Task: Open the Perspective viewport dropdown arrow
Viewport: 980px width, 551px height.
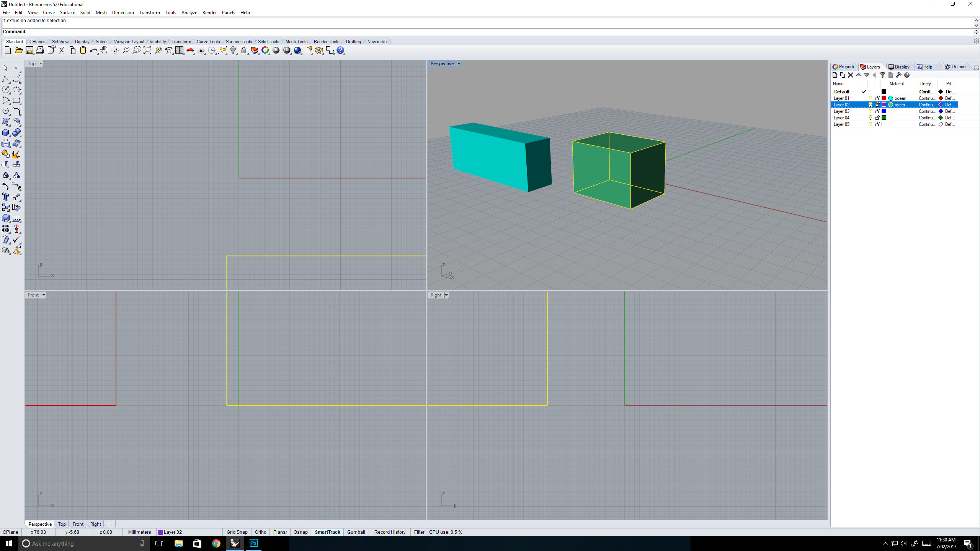Action: point(459,64)
